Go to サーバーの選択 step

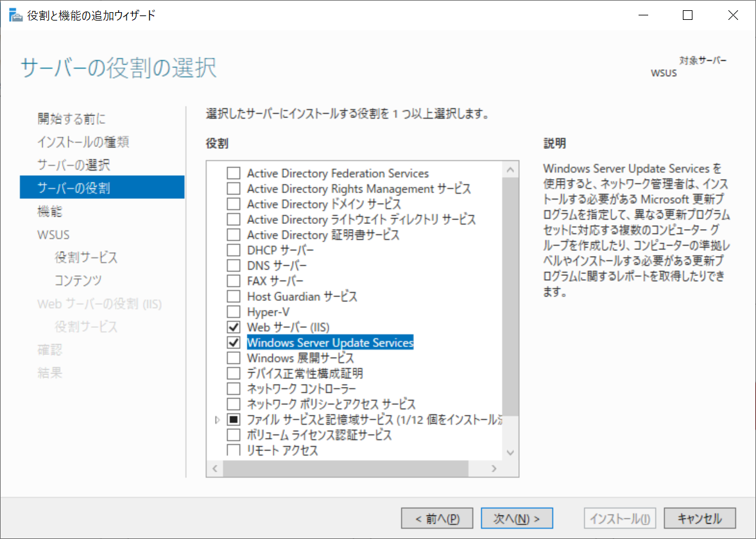(74, 165)
